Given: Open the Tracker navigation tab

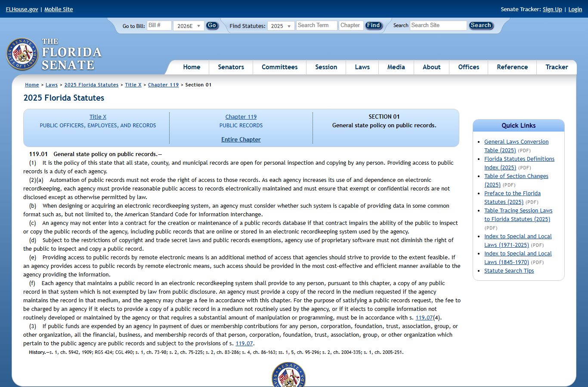Looking at the screenshot, I should pyautogui.click(x=557, y=67).
